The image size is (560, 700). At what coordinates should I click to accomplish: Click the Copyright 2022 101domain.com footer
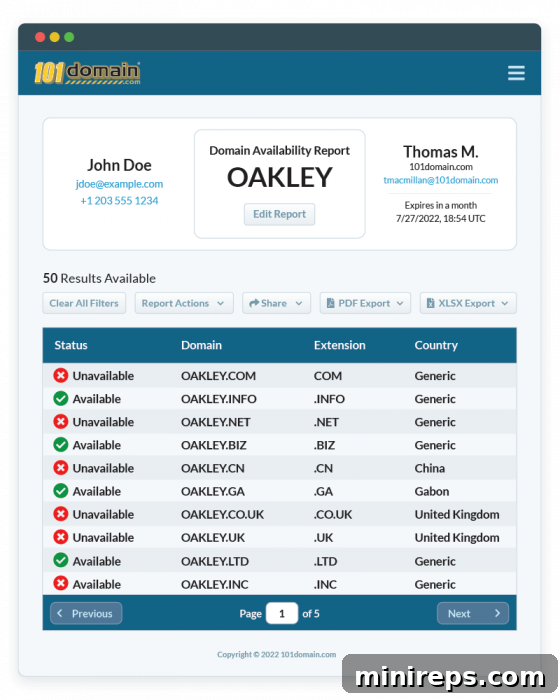click(x=276, y=654)
